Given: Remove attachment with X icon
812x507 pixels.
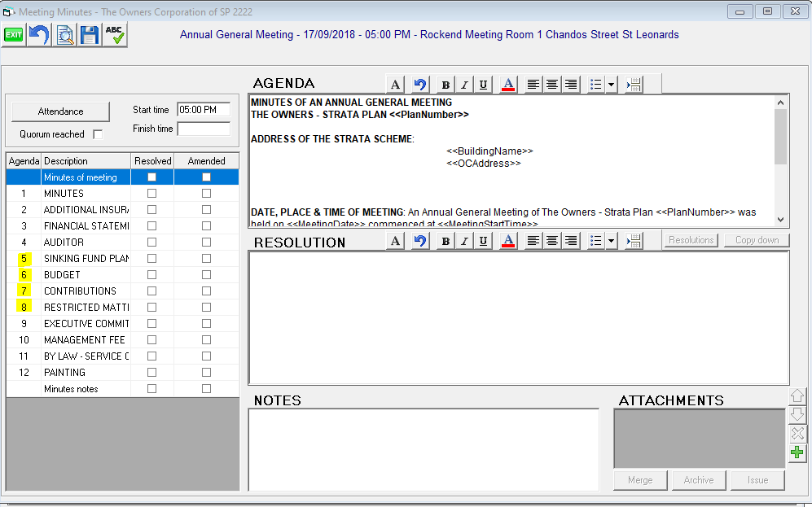Looking at the screenshot, I should [797, 434].
